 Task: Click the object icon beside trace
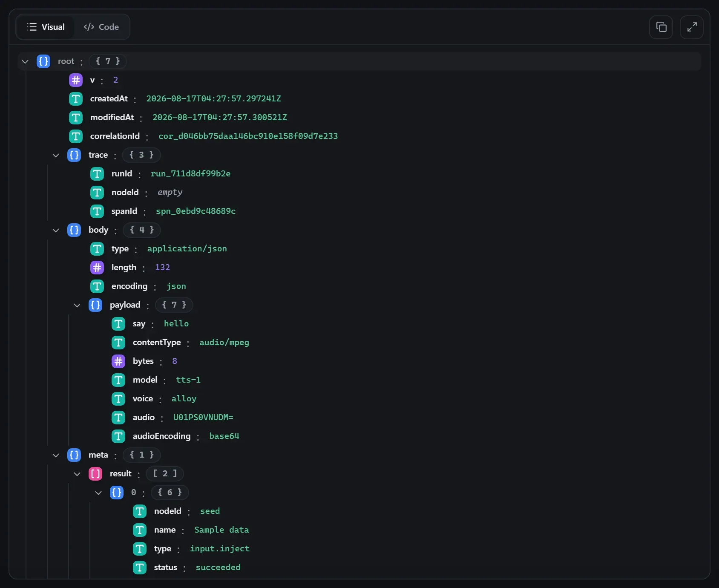74,155
